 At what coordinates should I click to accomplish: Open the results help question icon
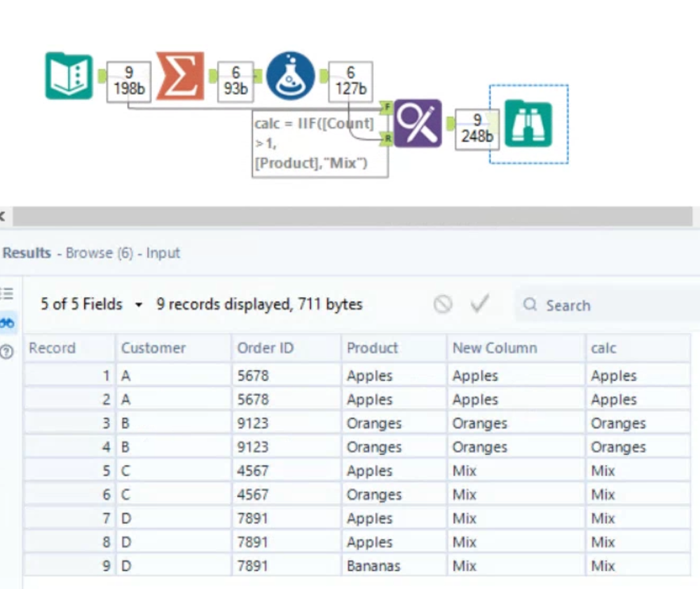click(x=7, y=352)
